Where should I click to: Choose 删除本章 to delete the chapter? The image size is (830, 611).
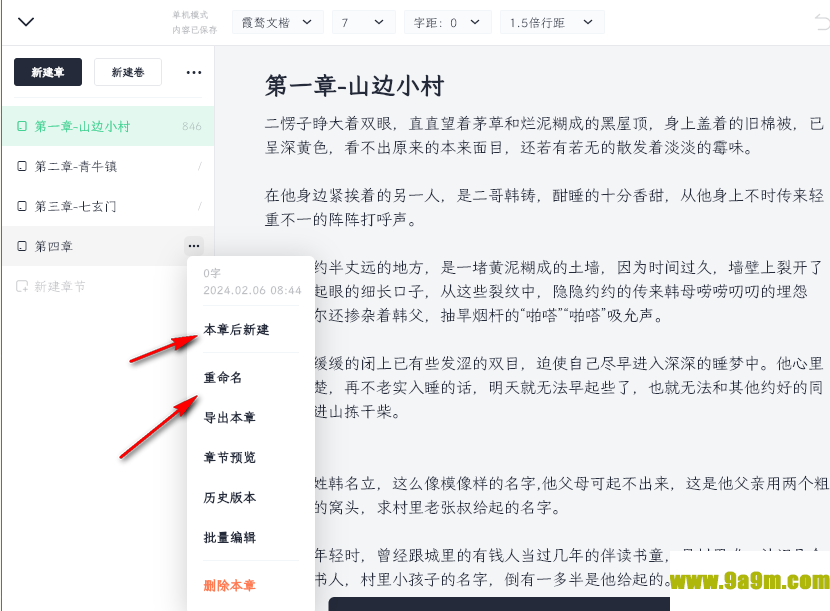tap(229, 585)
